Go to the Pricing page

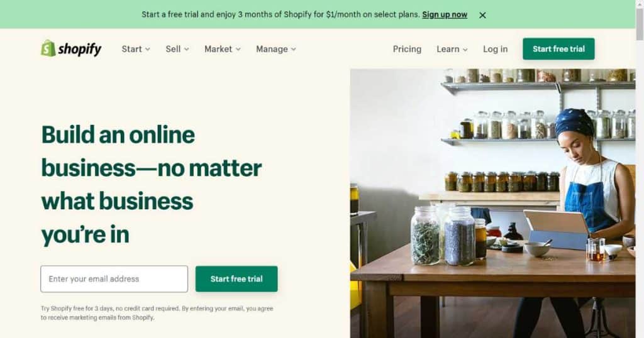407,49
